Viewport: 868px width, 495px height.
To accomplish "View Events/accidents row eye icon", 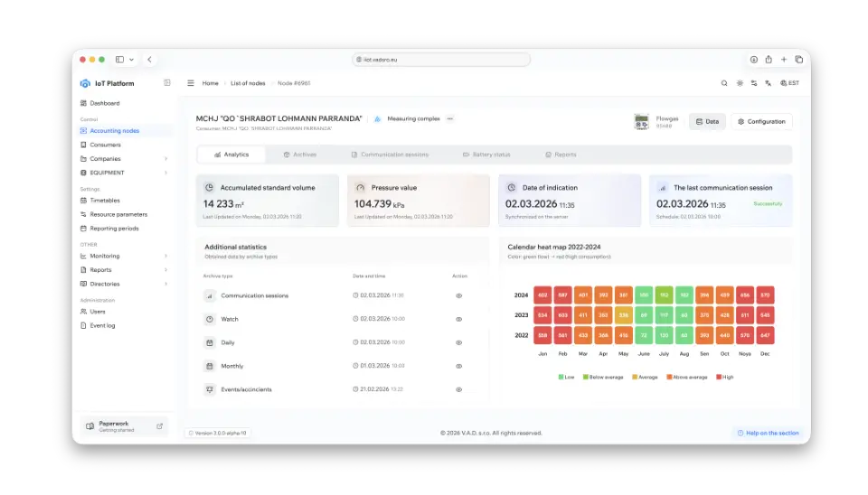I will tap(459, 389).
